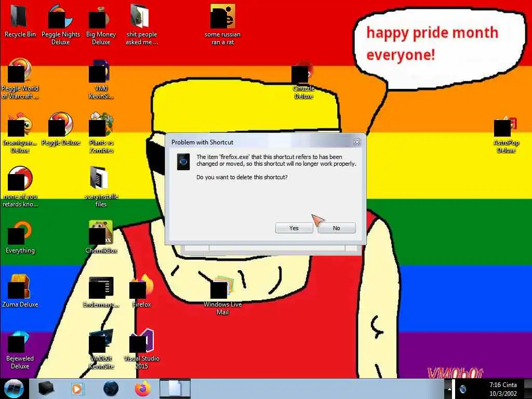Open Big Money Deluxe shortcut
Image resolution: width=532 pixels, height=399 pixels.
click(101, 25)
